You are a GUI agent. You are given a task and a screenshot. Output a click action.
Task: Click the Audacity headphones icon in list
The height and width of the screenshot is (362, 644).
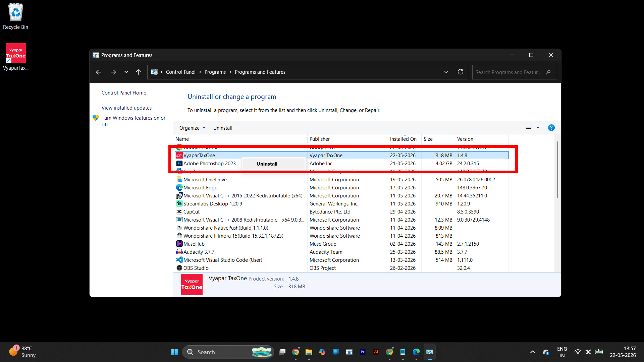[179, 252]
